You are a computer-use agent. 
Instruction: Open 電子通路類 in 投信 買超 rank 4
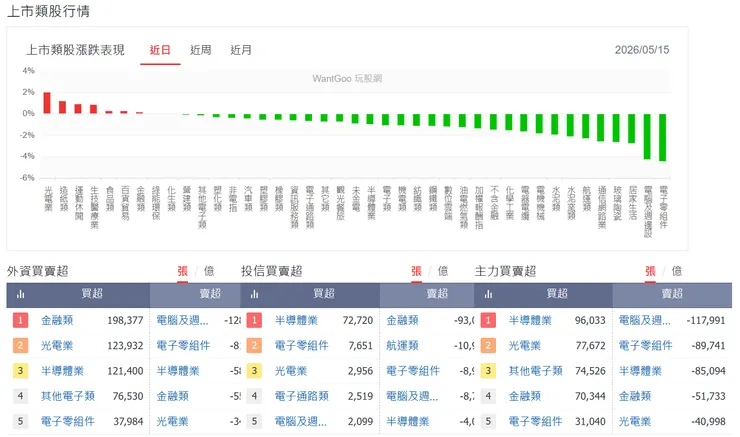tap(302, 396)
